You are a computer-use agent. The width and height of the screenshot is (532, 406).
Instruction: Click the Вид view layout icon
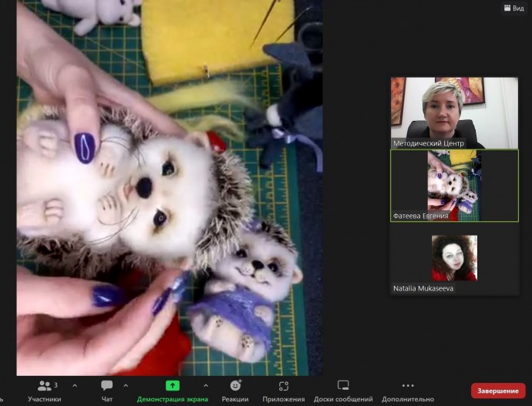508,8
